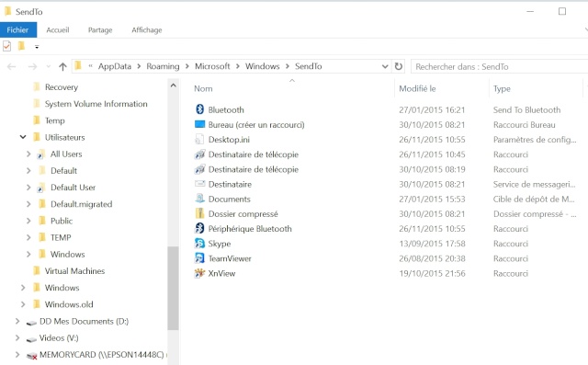588x365 pixels.
Task: Click the Bureau (créer un raccourci) icon
Action: click(x=200, y=124)
